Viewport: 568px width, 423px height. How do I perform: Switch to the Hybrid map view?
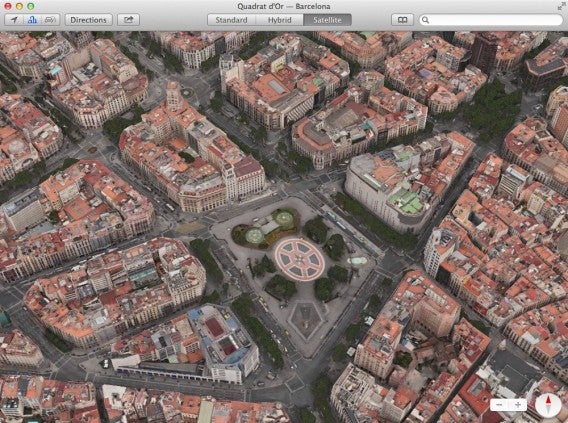tap(279, 20)
